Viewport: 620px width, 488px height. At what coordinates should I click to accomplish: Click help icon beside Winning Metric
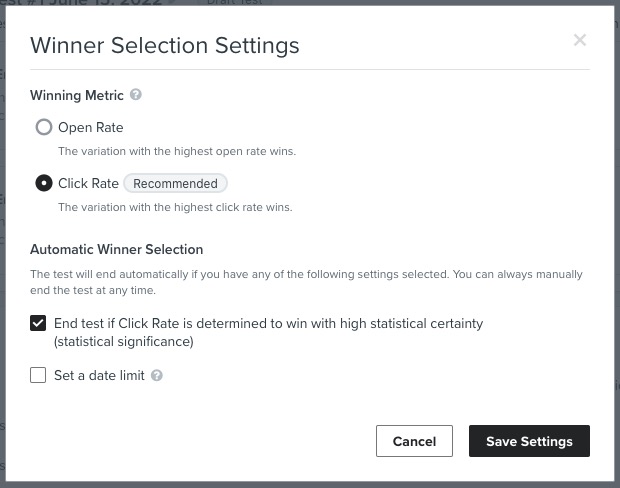point(136,95)
